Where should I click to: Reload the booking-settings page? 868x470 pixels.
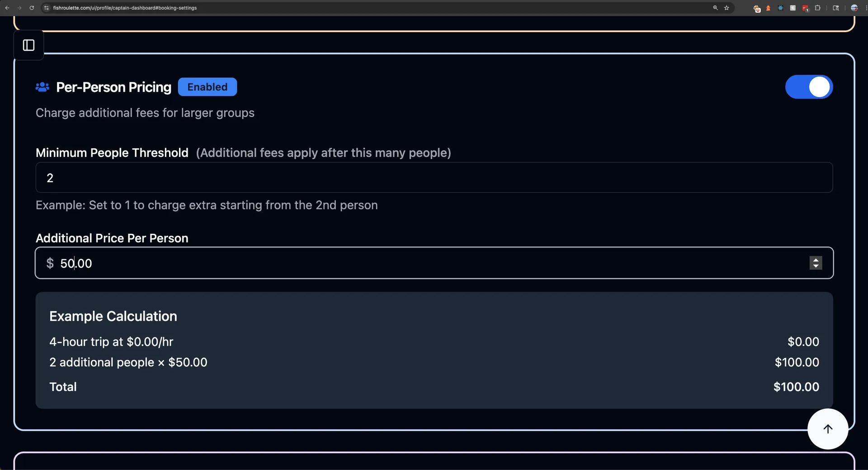[x=32, y=8]
